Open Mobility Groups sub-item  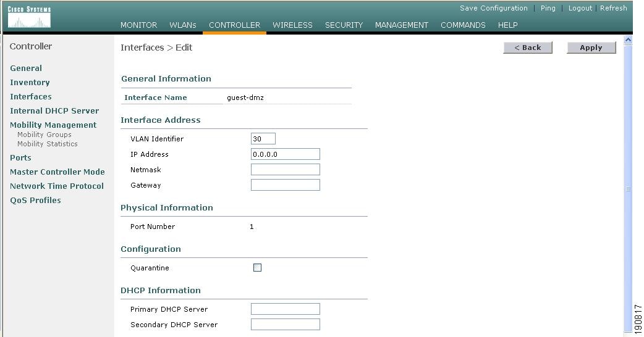coord(44,135)
